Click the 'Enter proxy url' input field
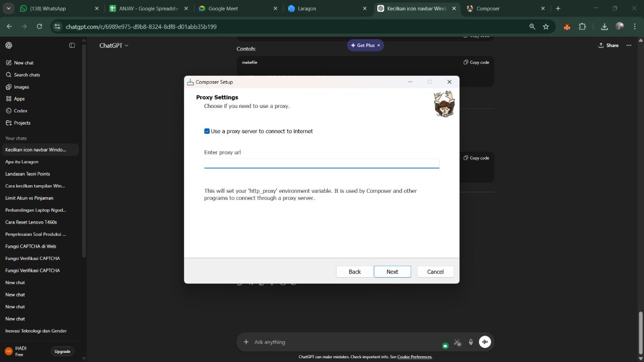Image resolution: width=644 pixels, height=362 pixels. [321, 163]
